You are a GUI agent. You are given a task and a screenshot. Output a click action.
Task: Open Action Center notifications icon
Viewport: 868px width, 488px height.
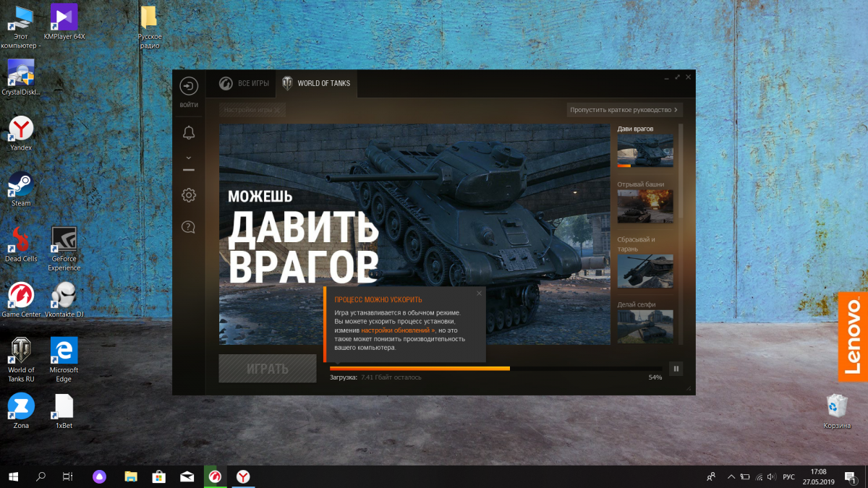[x=851, y=476]
